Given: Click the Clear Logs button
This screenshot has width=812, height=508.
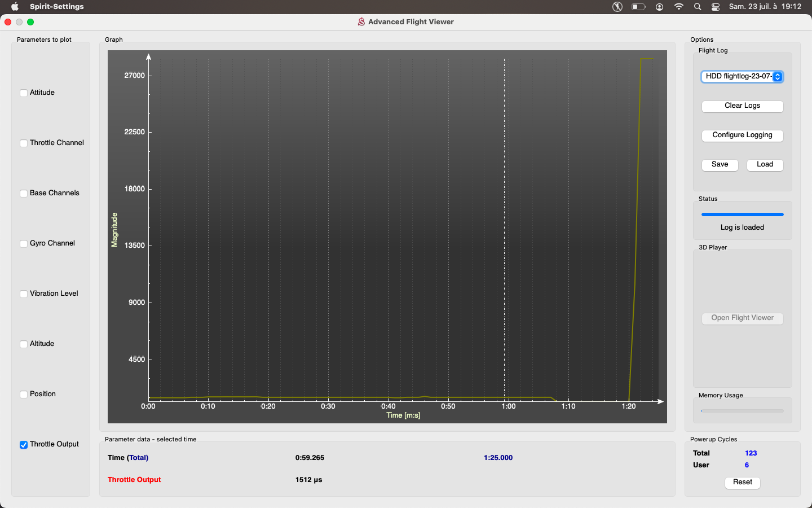Looking at the screenshot, I should click(742, 106).
